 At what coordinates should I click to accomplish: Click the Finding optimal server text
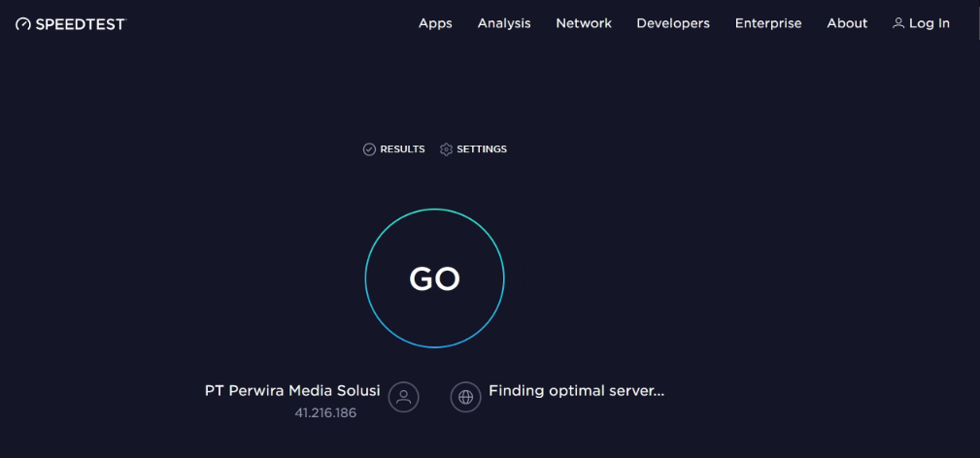[x=576, y=391]
